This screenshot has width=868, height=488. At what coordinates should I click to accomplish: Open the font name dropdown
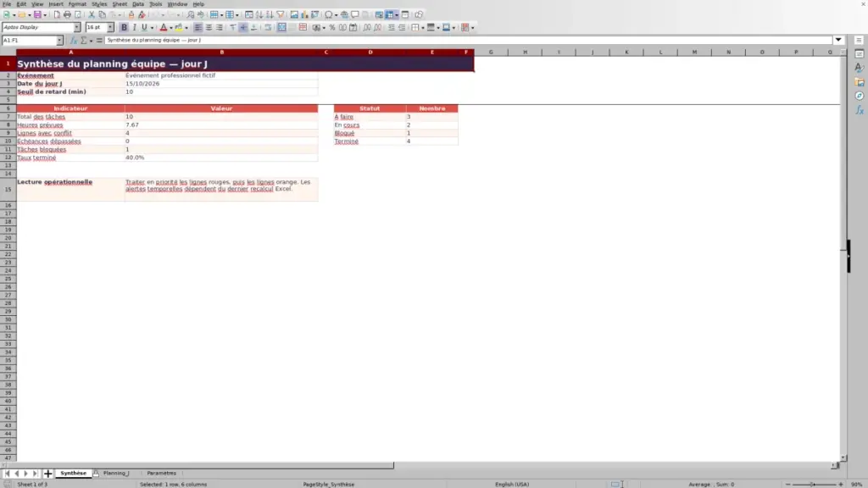click(x=77, y=28)
